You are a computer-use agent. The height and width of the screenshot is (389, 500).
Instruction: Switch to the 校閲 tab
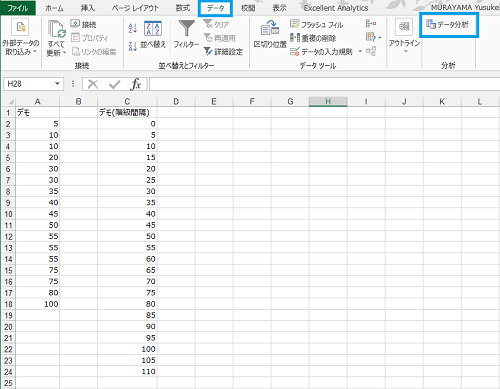click(248, 8)
